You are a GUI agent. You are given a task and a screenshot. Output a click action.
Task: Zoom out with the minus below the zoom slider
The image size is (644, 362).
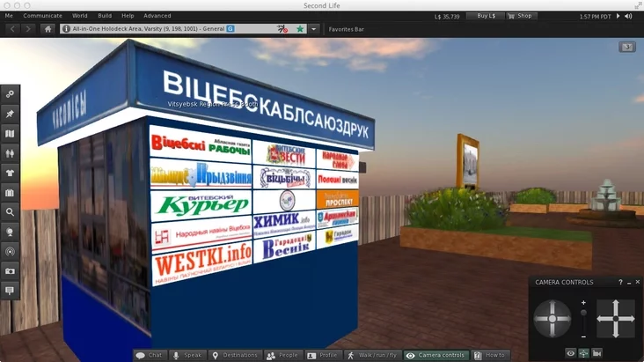coord(583,337)
